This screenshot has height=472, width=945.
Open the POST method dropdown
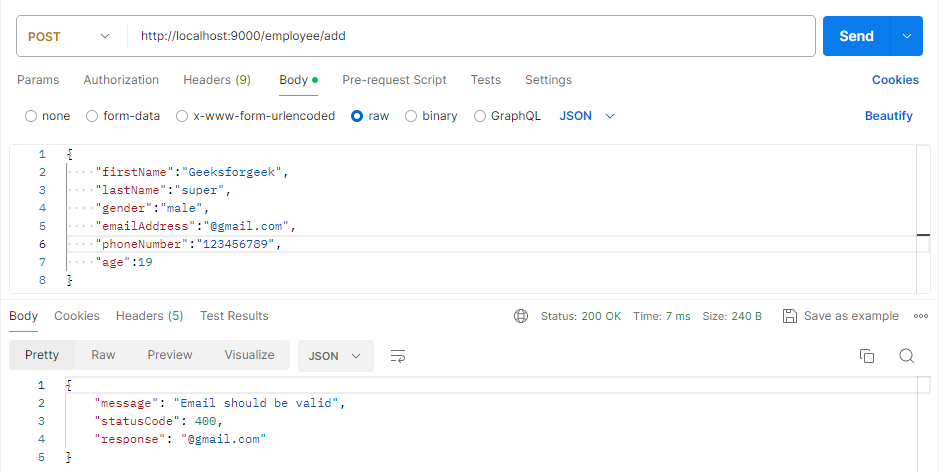point(70,36)
